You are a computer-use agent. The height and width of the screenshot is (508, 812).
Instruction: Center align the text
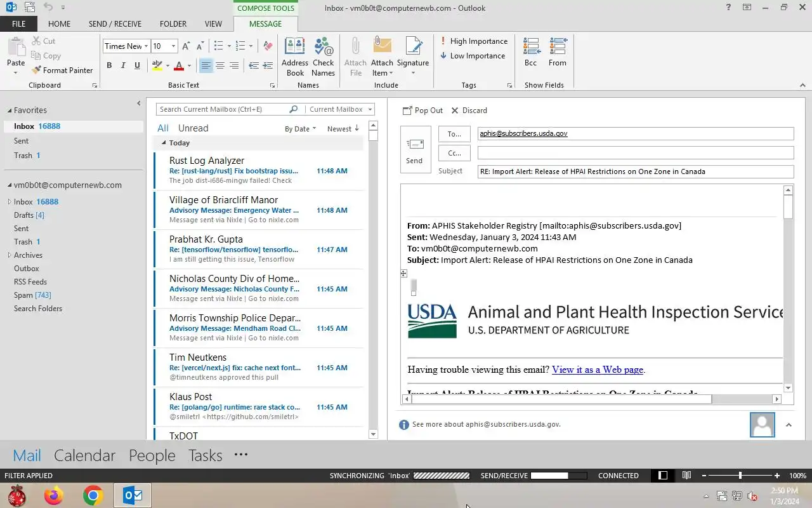click(220, 65)
